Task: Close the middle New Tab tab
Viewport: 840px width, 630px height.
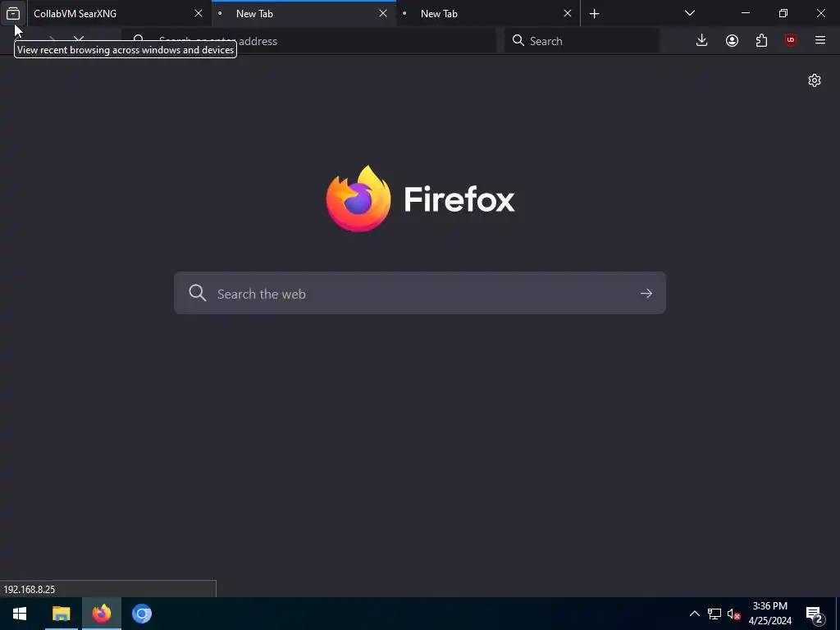Action: [383, 13]
